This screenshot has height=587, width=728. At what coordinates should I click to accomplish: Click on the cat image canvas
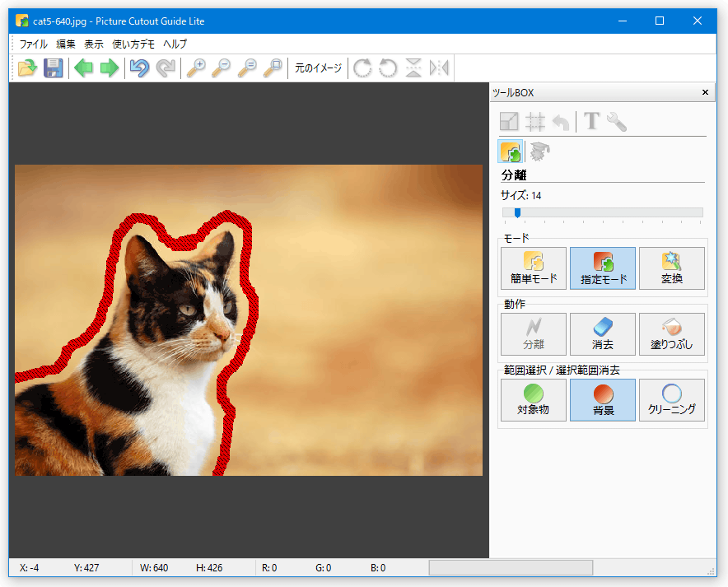coord(249,320)
